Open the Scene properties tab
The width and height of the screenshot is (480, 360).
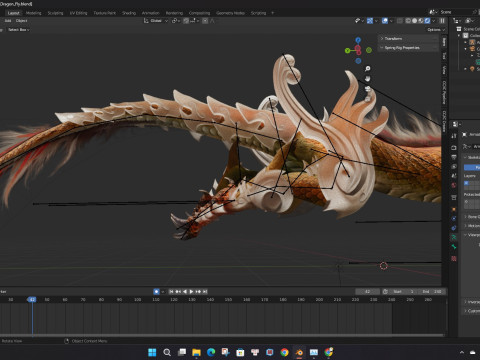point(454,176)
